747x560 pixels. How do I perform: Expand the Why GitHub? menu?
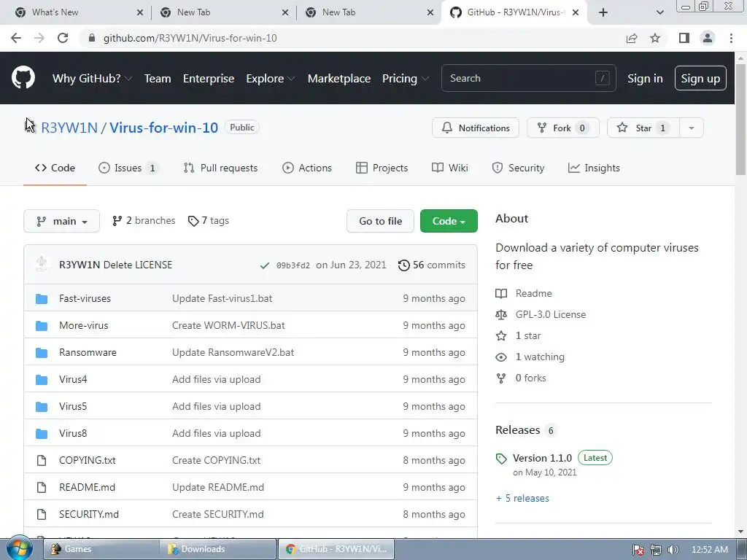[x=92, y=79]
